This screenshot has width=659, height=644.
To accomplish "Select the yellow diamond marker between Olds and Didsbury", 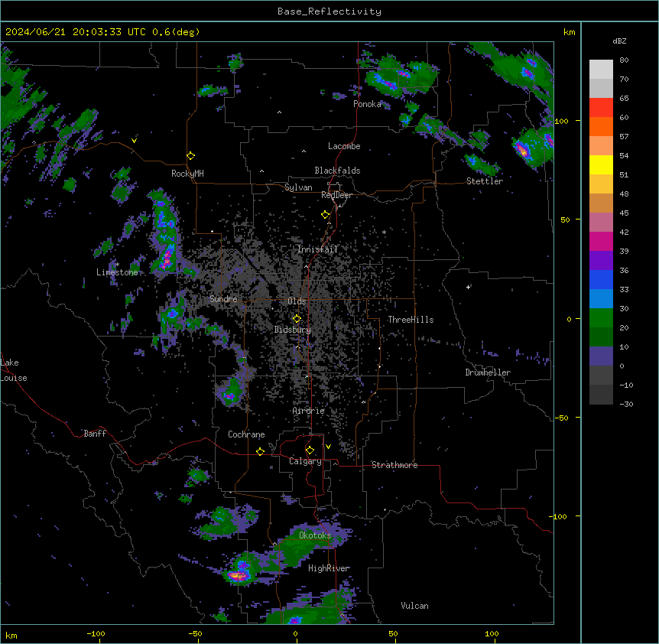I will tap(297, 319).
